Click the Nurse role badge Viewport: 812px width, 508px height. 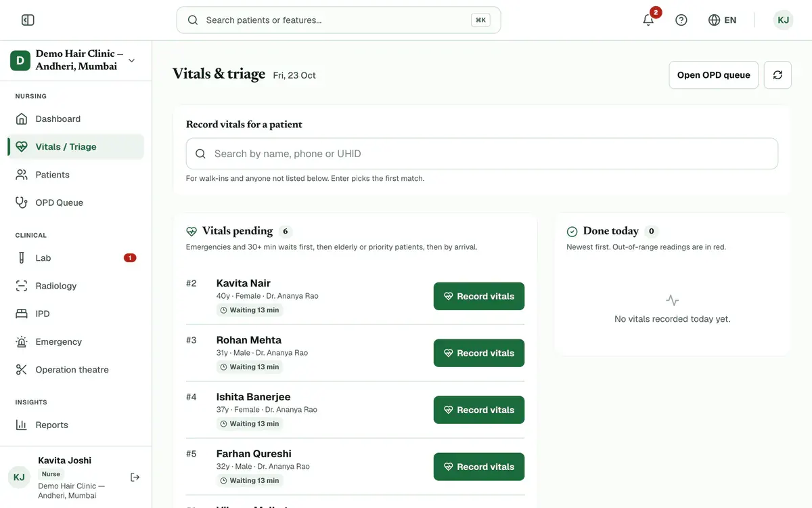(x=51, y=474)
